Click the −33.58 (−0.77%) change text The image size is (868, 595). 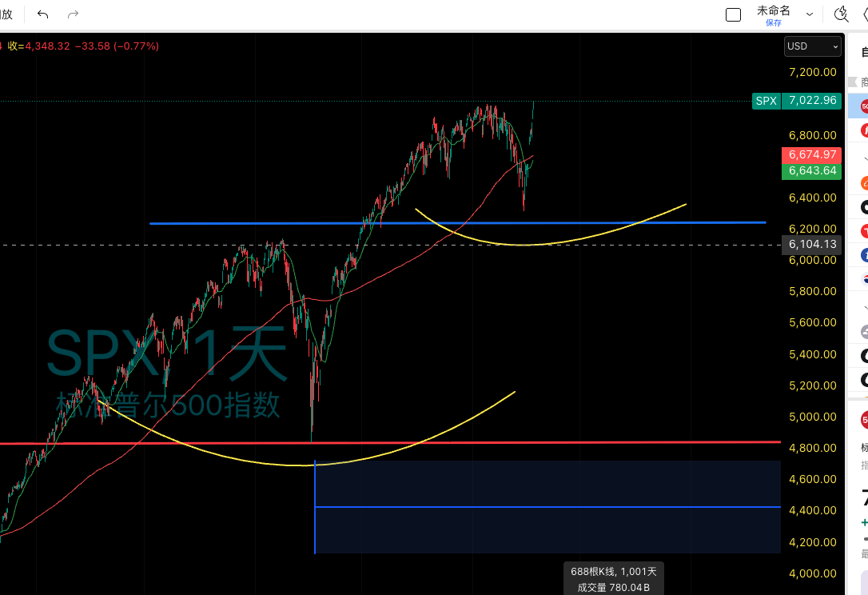[117, 46]
